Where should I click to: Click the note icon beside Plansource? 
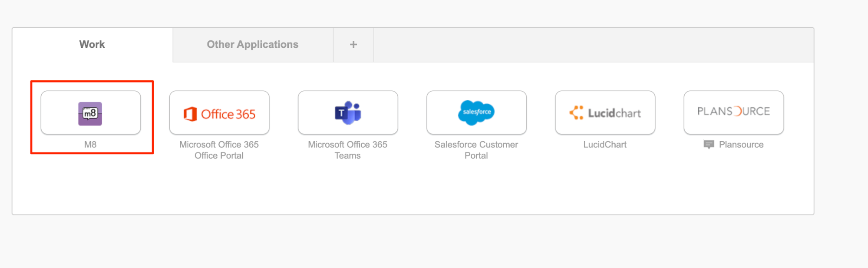709,145
